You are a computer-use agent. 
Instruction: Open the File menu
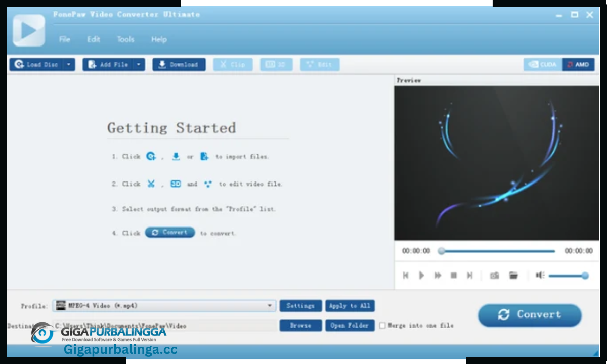point(64,39)
